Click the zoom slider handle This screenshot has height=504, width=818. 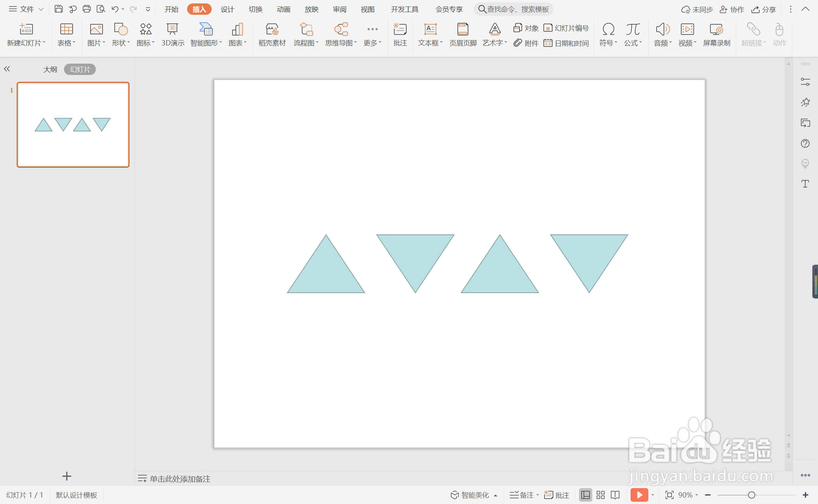click(752, 495)
